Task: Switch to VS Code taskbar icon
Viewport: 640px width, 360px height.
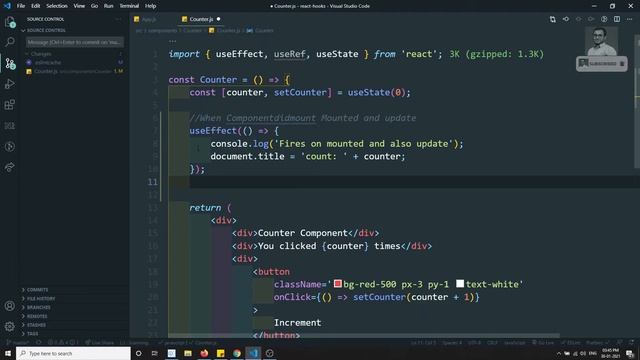Action: point(253,353)
